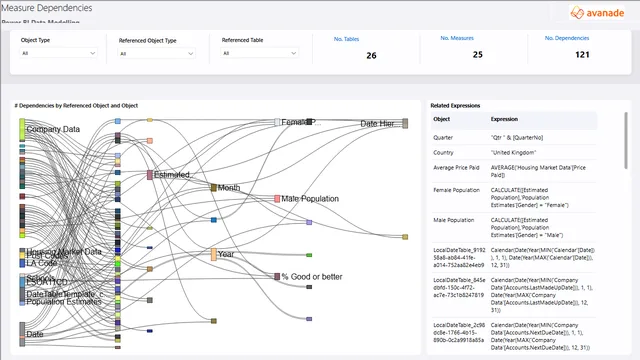Image resolution: width=640 pixels, height=360 pixels.
Task: Click the Avanade logo
Action: (597, 13)
